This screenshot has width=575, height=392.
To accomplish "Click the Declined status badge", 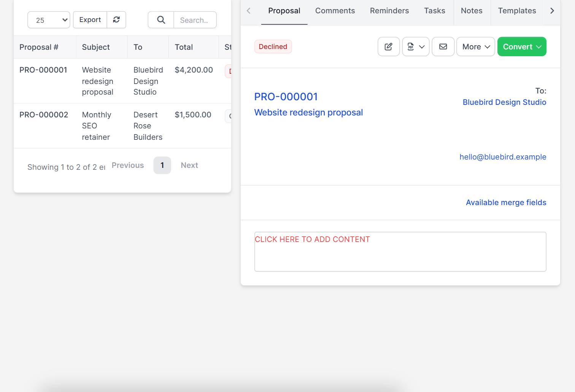I will pos(273,47).
